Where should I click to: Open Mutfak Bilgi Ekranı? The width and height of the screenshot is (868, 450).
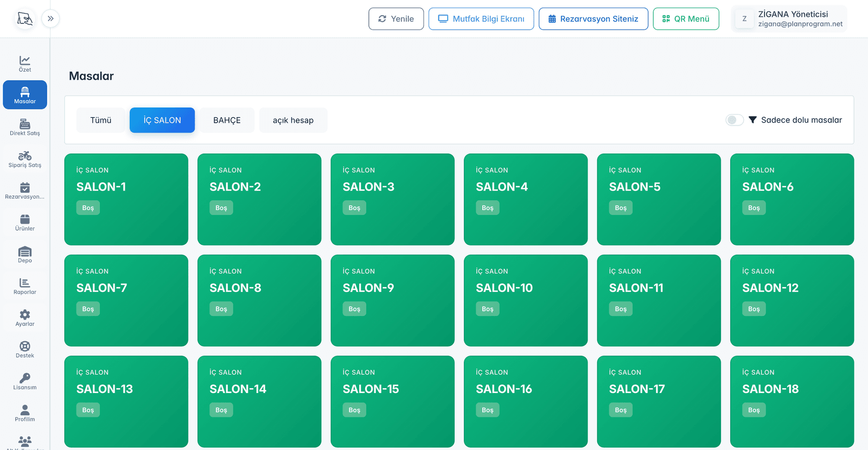pyautogui.click(x=481, y=19)
